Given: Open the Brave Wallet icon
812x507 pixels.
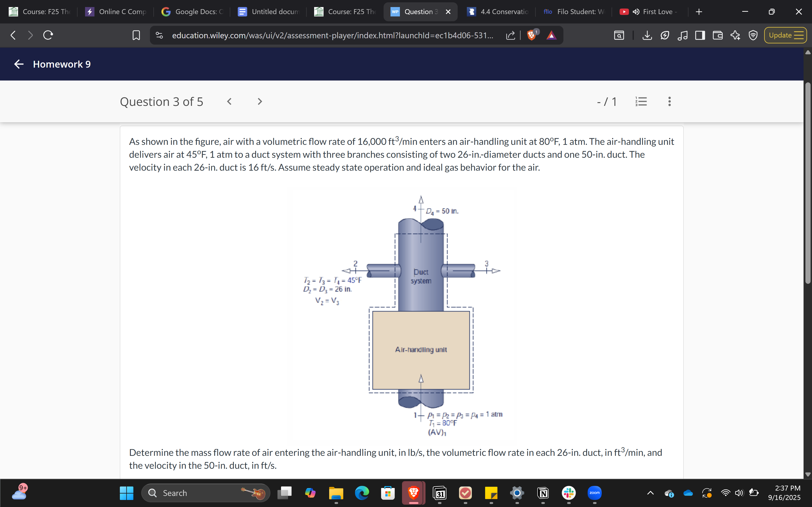Looking at the screenshot, I should [717, 35].
